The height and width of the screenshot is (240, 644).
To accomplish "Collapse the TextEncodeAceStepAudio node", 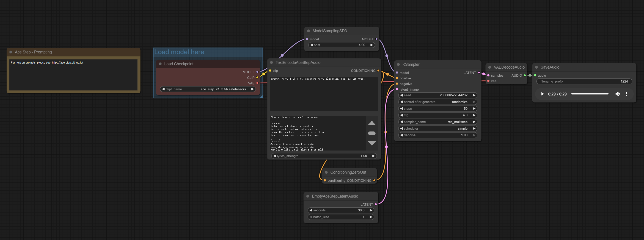I will [x=272, y=63].
